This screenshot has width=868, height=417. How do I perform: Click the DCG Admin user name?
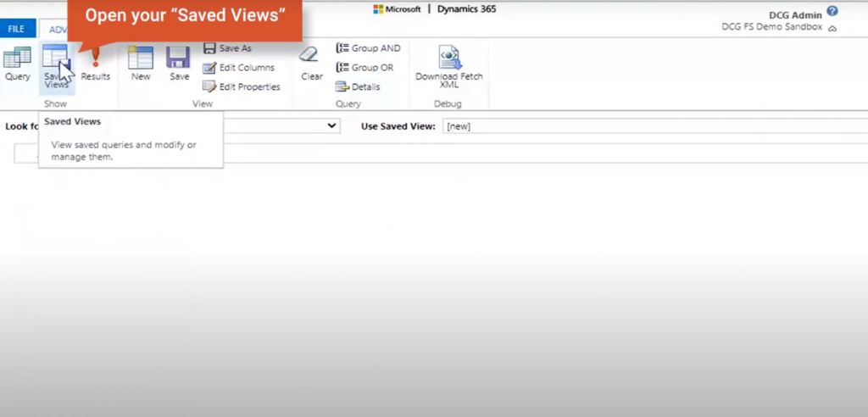tap(795, 15)
